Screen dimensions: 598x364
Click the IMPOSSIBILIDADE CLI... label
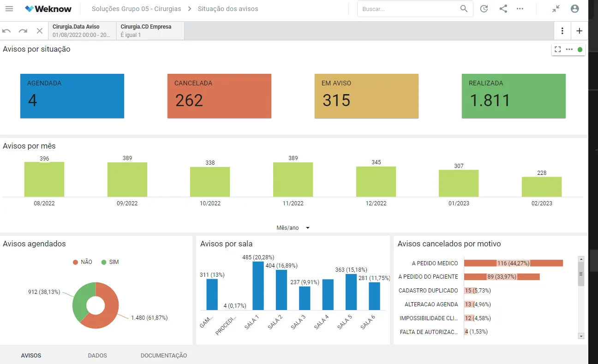(429, 318)
